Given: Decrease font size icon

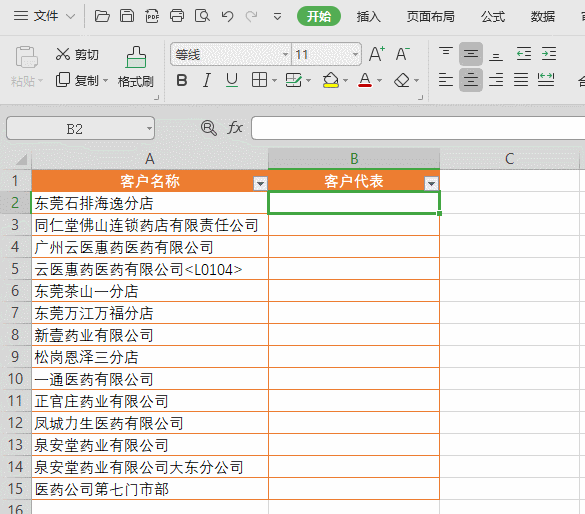Looking at the screenshot, I should pos(403,54).
